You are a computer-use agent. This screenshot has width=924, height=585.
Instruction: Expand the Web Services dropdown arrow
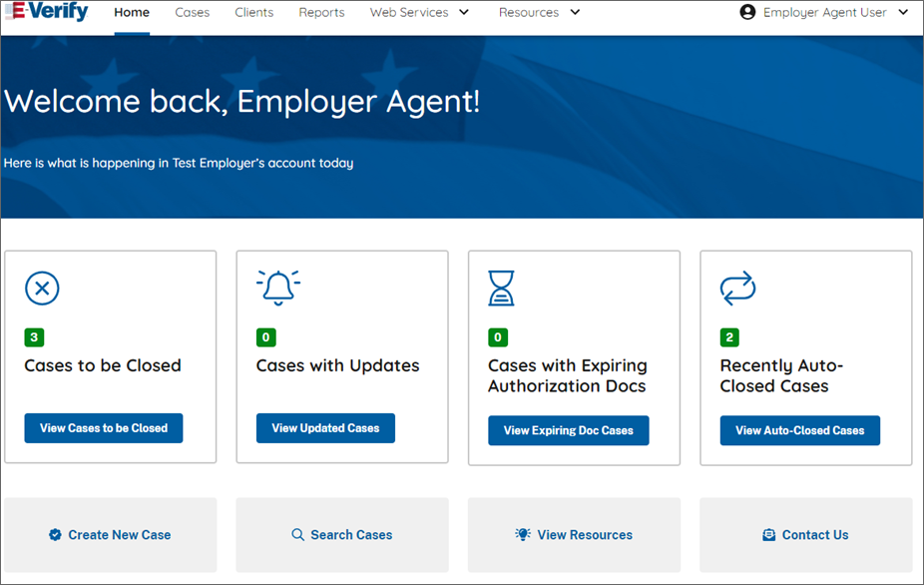pyautogui.click(x=464, y=12)
